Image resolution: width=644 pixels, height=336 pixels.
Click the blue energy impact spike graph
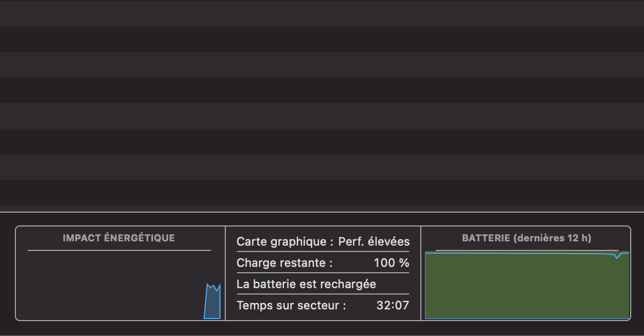[x=212, y=304]
